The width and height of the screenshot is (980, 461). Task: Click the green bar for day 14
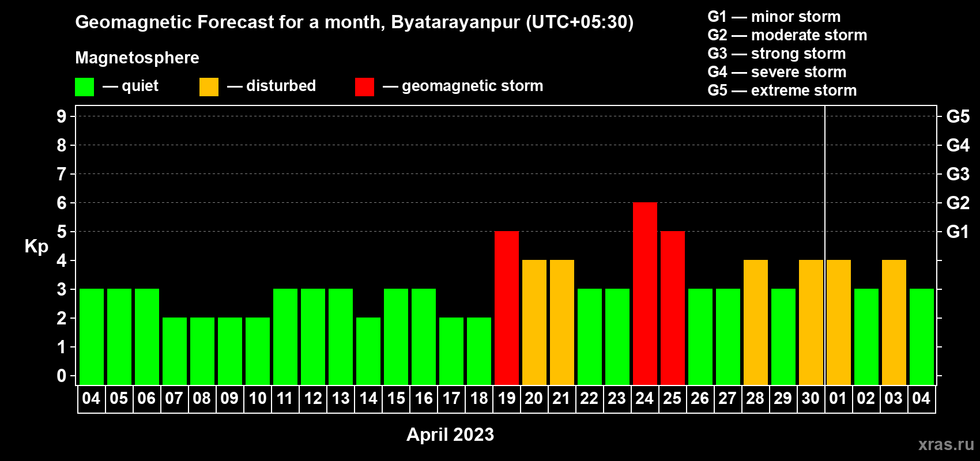(368, 351)
